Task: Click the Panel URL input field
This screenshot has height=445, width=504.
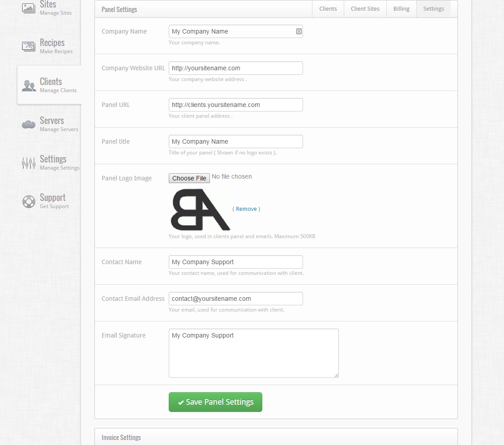Action: 235,104
